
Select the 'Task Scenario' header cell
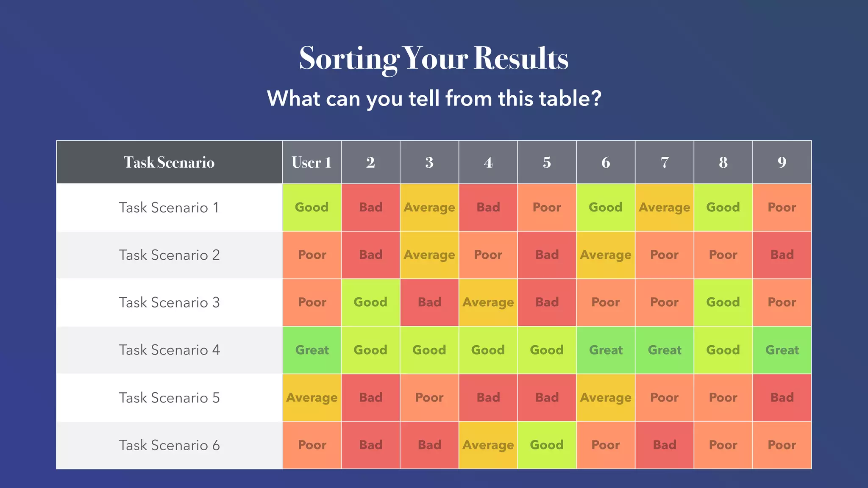coord(170,162)
